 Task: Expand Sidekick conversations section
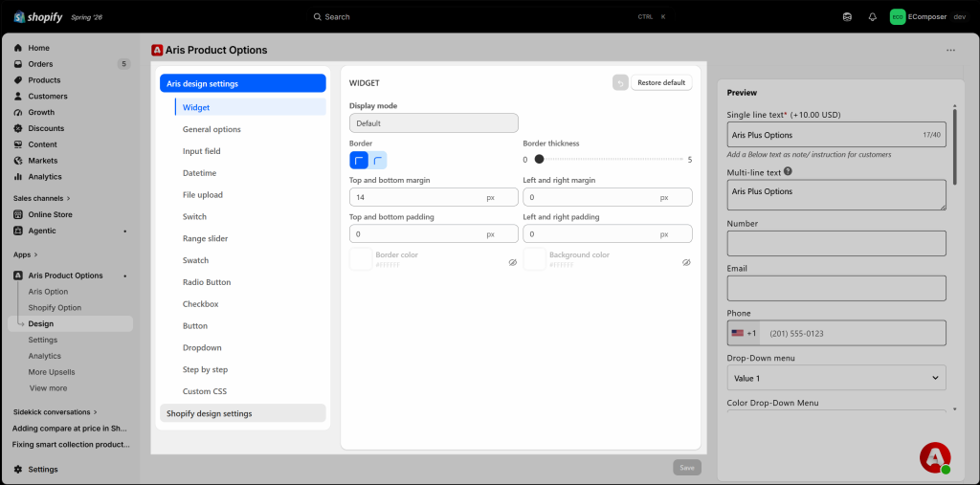tap(56, 412)
